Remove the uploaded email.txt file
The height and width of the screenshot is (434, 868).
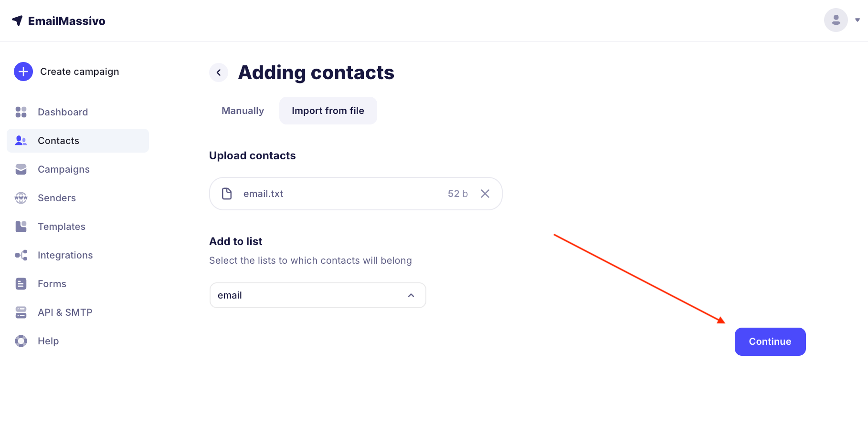(x=485, y=194)
